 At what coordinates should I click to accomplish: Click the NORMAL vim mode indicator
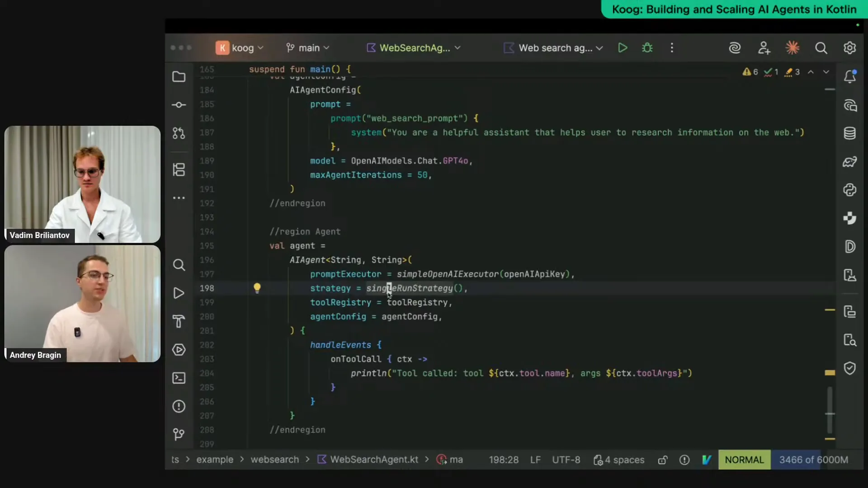(744, 460)
